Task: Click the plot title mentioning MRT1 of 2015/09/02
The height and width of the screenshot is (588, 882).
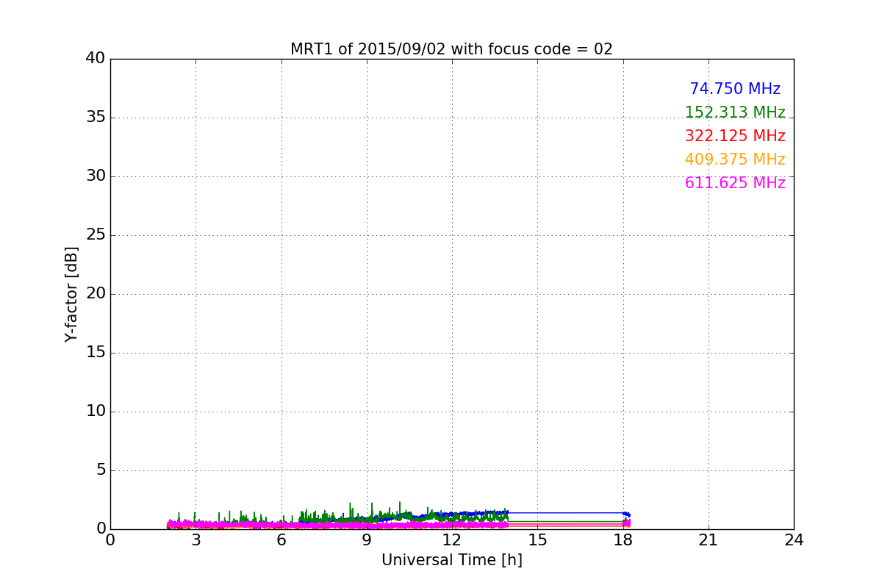Action: (x=451, y=49)
